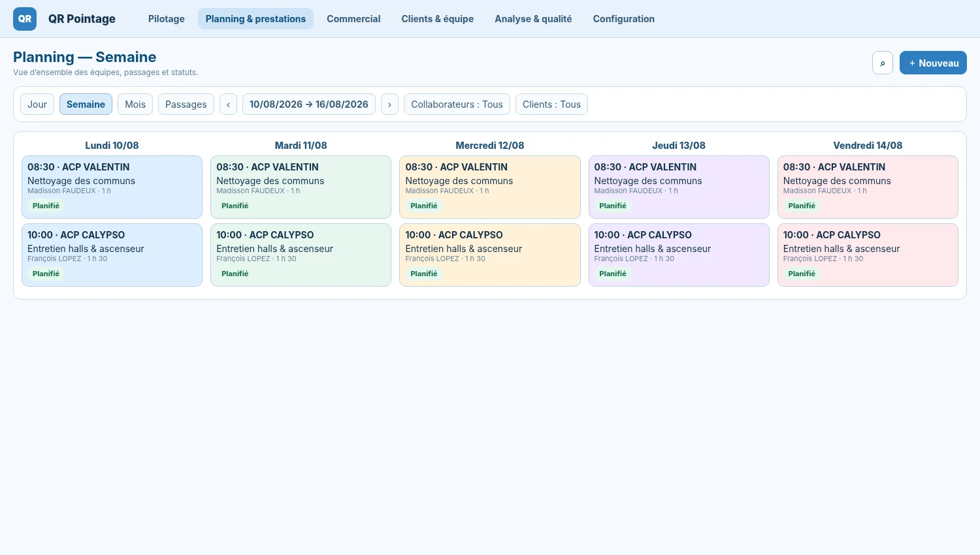Open Jeudi 08:30 ACP VALENTIN card
This screenshot has width=980, height=555.
click(679, 187)
